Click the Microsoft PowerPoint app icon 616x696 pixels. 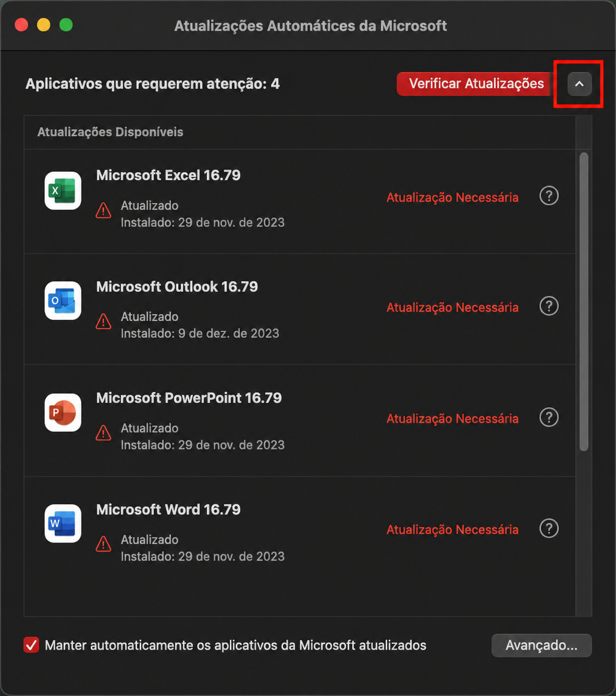(x=63, y=412)
